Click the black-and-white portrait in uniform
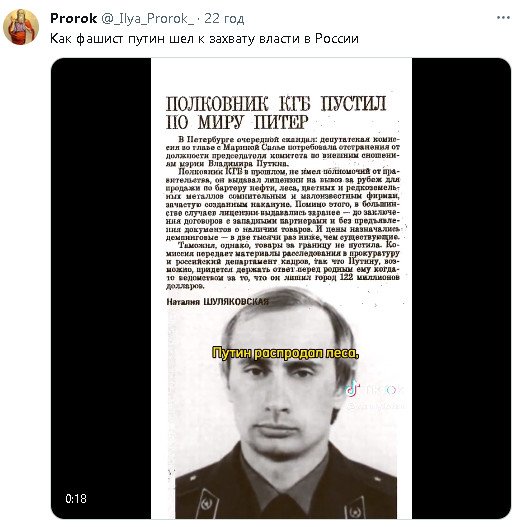The image size is (526, 527). tap(285, 403)
